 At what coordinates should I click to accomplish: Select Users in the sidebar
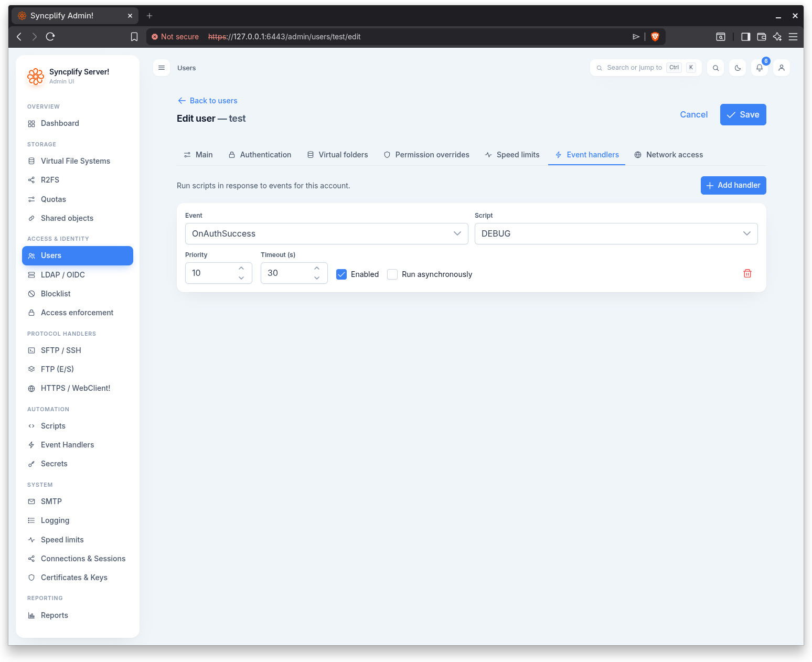coord(78,255)
